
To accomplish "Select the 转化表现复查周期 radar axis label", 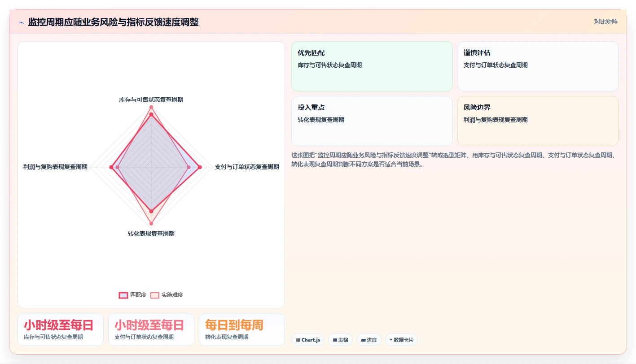I will click(x=151, y=234).
